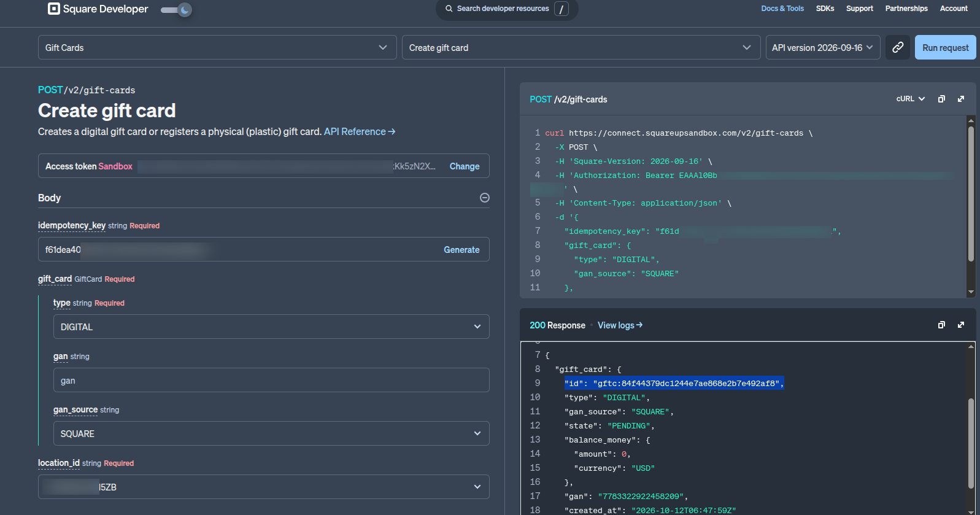980x515 pixels.
Task: Click the Search developer resources box
Action: 507,9
